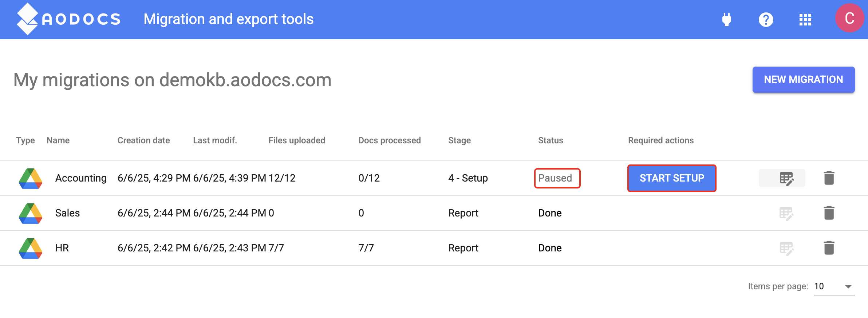
Task: Click the Done status on Sales row
Action: click(x=550, y=213)
